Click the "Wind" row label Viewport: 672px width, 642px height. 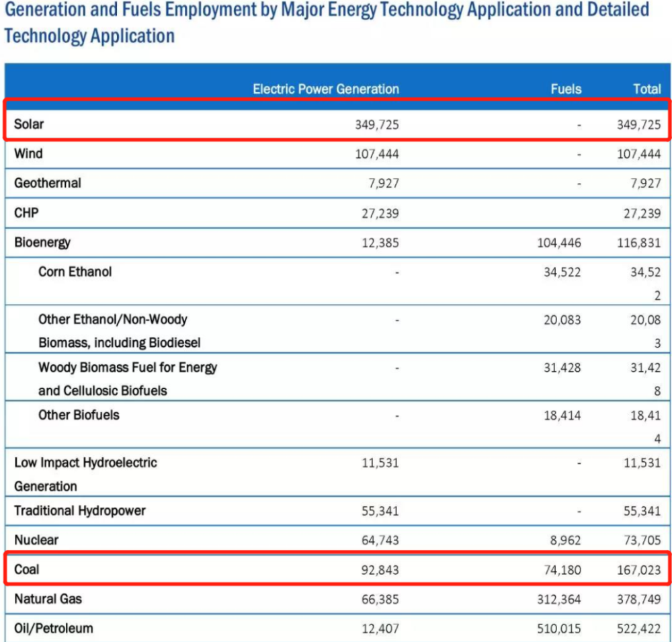coord(28,153)
